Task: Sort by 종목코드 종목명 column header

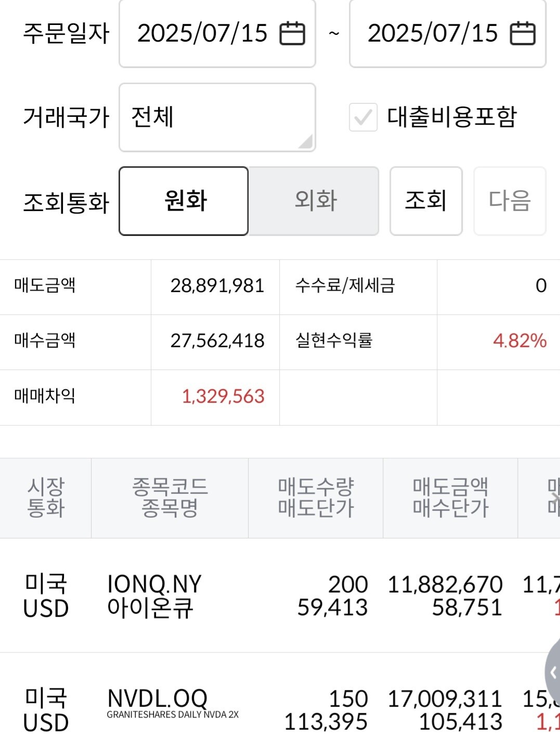Action: click(170, 498)
